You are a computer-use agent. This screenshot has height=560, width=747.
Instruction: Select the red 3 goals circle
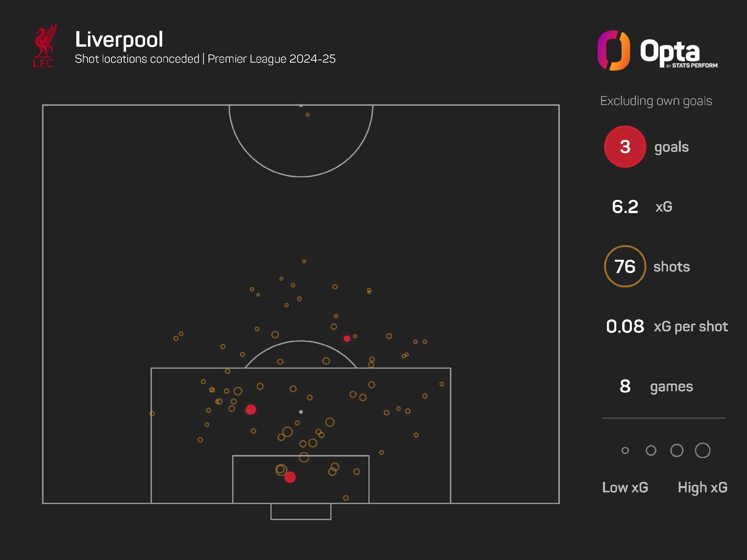coord(625,147)
